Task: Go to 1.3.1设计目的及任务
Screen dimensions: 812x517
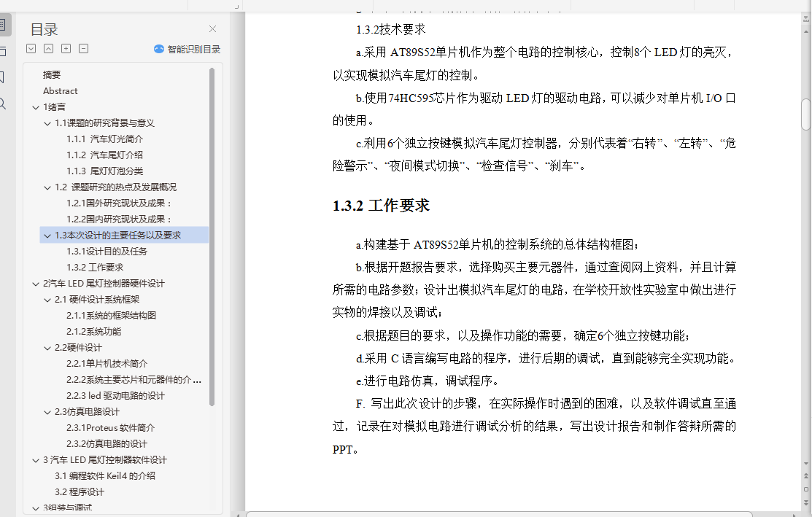Action: click(107, 251)
